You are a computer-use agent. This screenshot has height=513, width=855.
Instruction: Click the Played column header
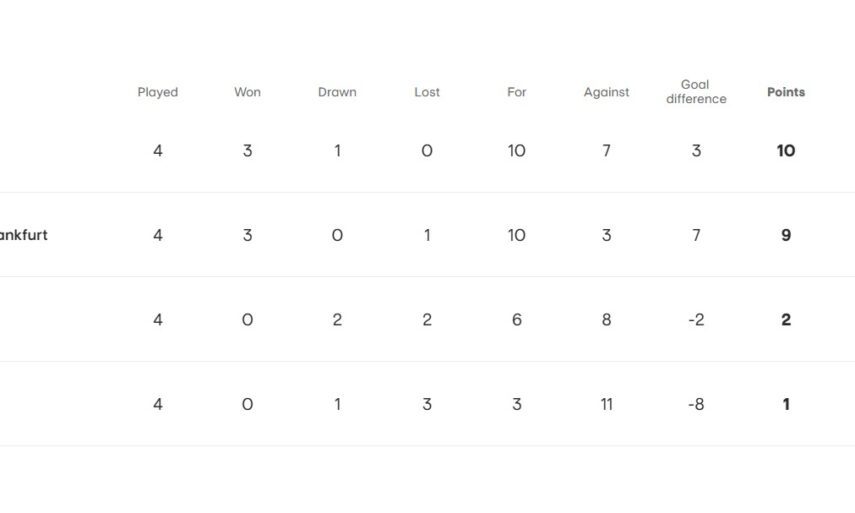pyautogui.click(x=157, y=92)
